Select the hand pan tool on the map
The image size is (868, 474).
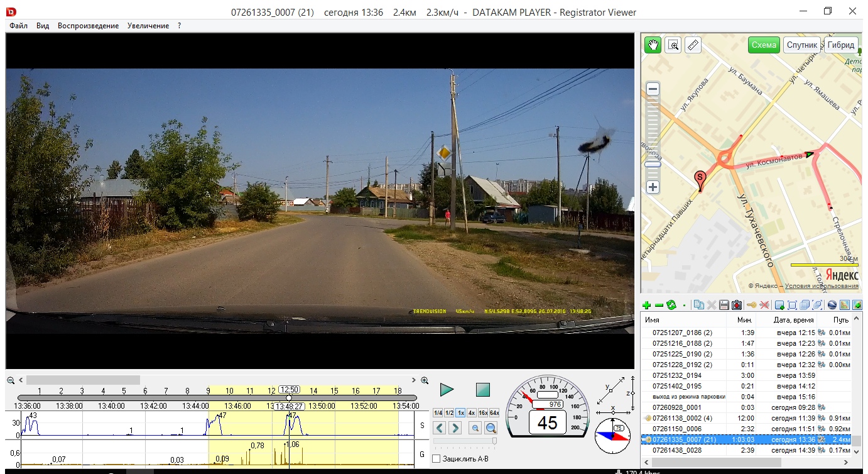click(653, 45)
